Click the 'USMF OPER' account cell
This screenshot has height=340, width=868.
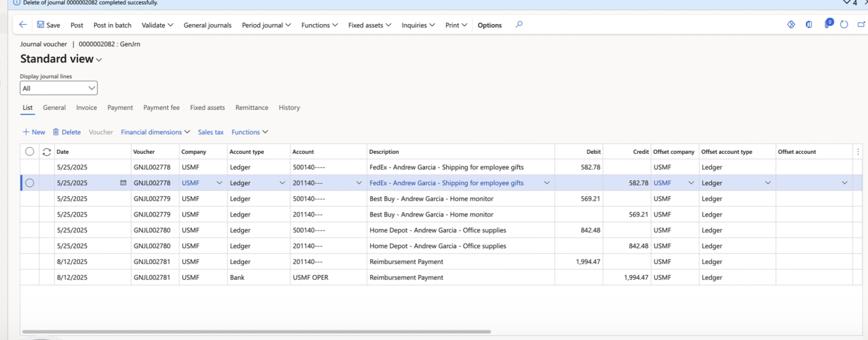pos(328,277)
